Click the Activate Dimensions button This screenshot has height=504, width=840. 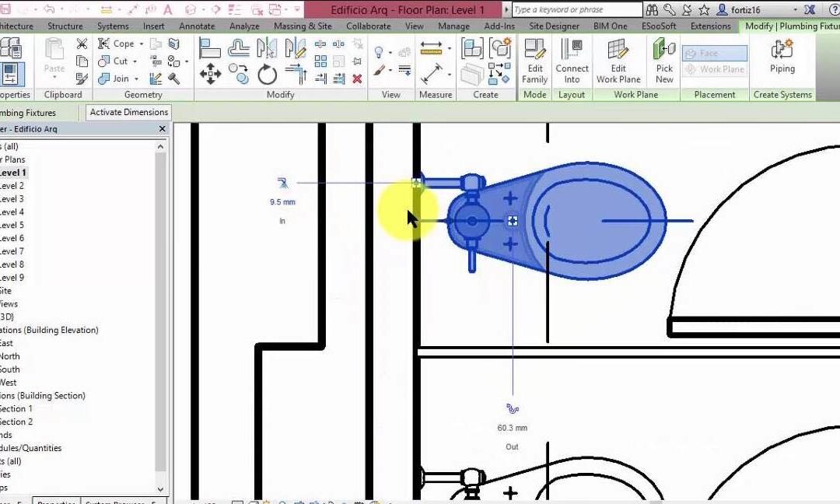pyautogui.click(x=128, y=112)
